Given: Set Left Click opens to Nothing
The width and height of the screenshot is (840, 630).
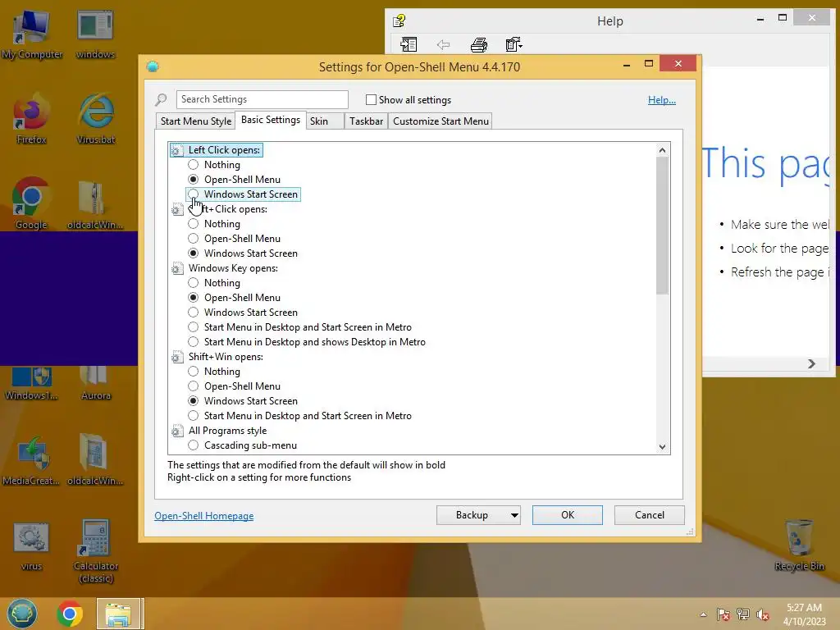Looking at the screenshot, I should click(194, 164).
